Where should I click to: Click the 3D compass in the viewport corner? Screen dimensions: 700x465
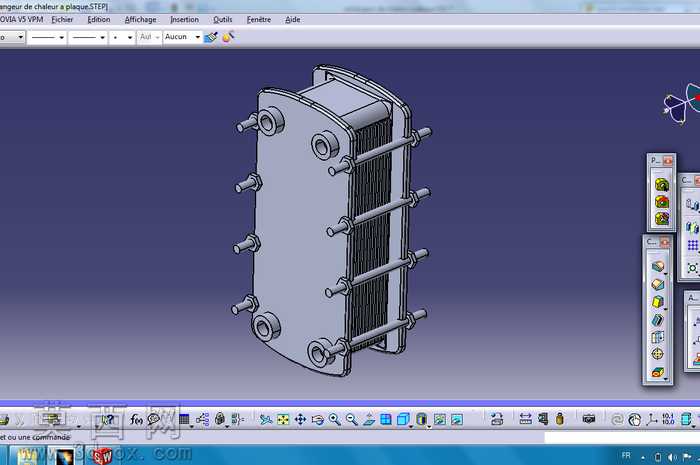pos(682,104)
